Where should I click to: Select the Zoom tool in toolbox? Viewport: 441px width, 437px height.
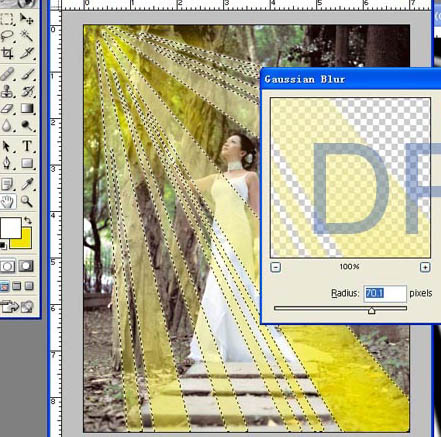tap(27, 201)
